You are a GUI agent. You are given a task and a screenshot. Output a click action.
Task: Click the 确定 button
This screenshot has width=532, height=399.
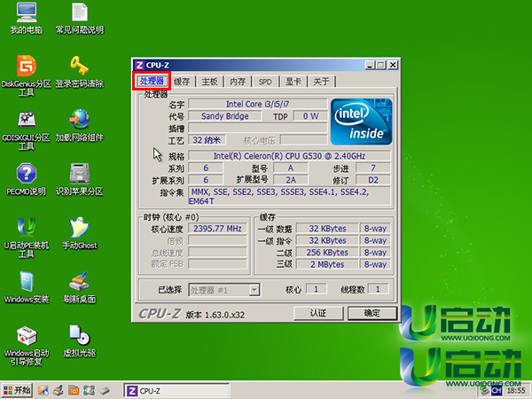click(x=372, y=313)
